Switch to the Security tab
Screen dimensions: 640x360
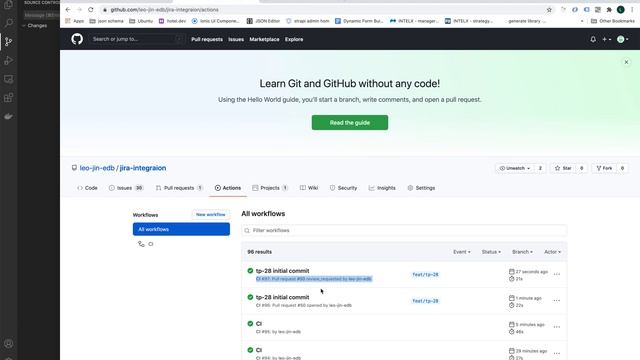coord(344,188)
